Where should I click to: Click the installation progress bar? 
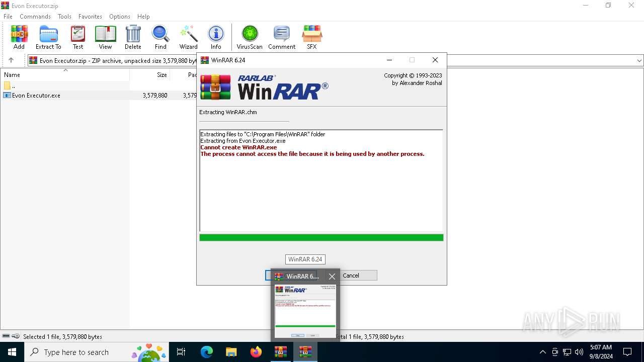[x=321, y=237]
